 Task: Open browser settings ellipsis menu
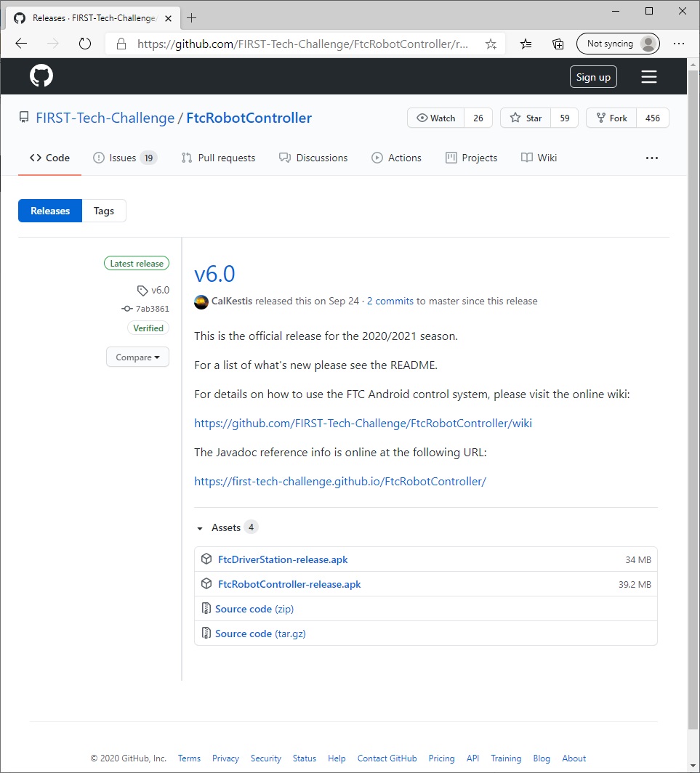click(678, 44)
